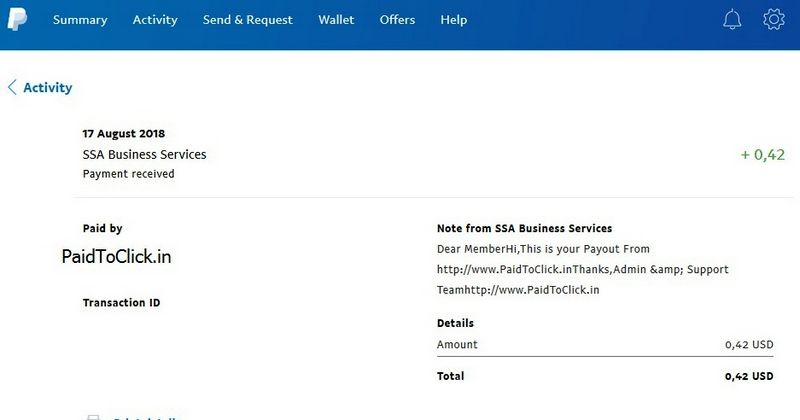Click the 17 August 2018 date
Viewport: 800px width, 420px height.
(x=124, y=134)
